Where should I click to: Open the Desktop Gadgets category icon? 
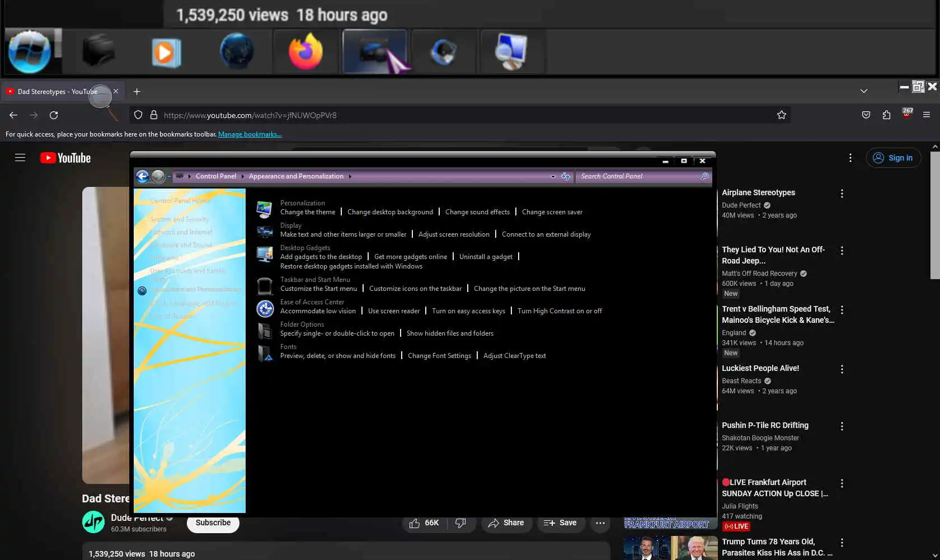[264, 255]
